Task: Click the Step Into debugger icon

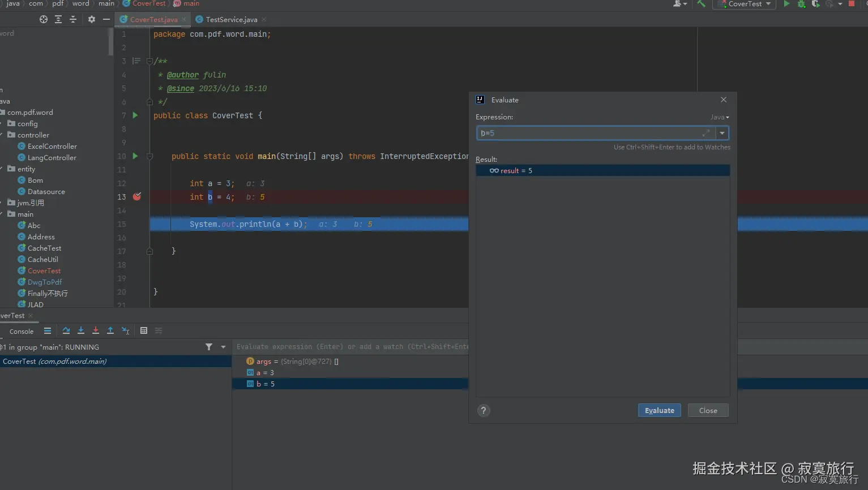Action: point(81,331)
